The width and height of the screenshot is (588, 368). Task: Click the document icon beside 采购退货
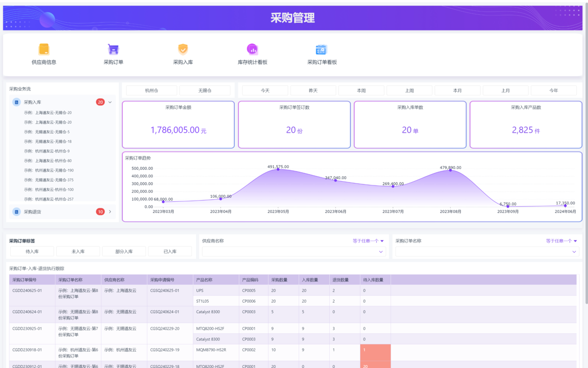click(16, 212)
